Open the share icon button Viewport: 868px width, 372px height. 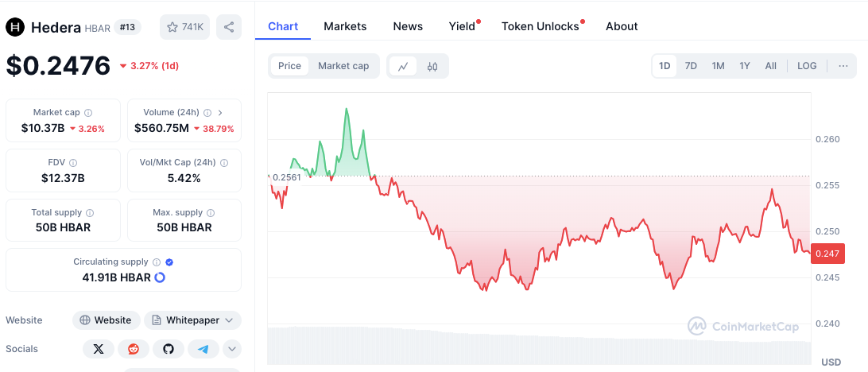point(229,27)
